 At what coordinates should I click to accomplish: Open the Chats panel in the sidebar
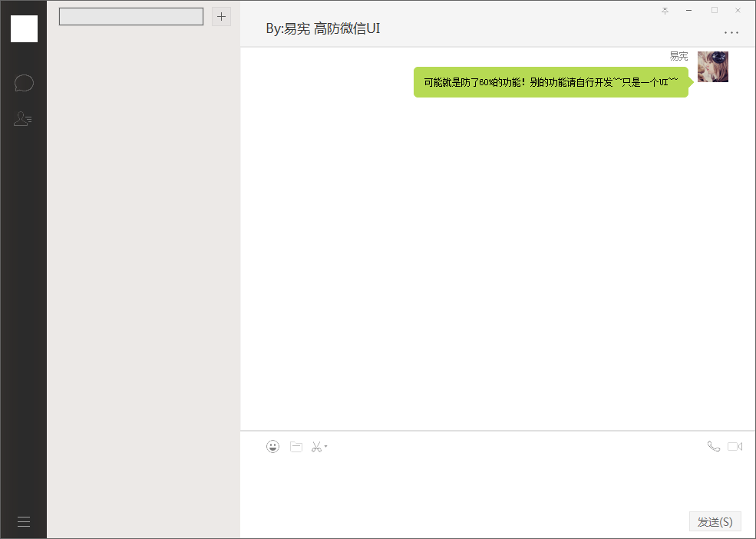point(23,83)
